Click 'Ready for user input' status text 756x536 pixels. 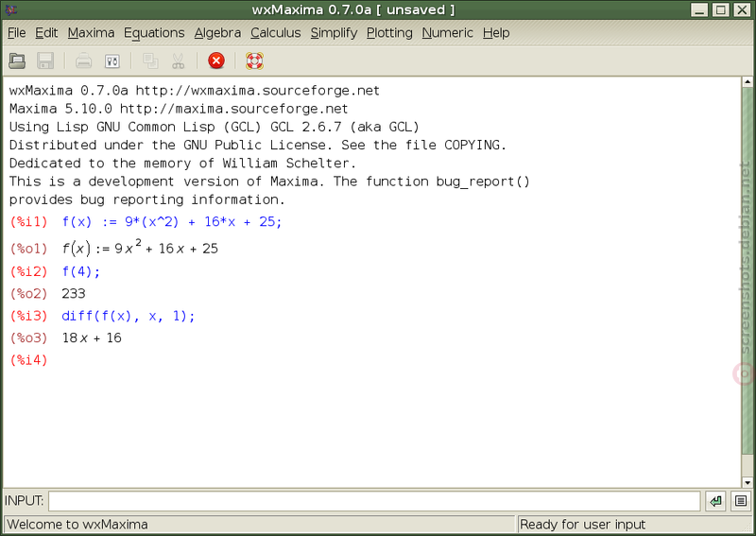point(582,525)
